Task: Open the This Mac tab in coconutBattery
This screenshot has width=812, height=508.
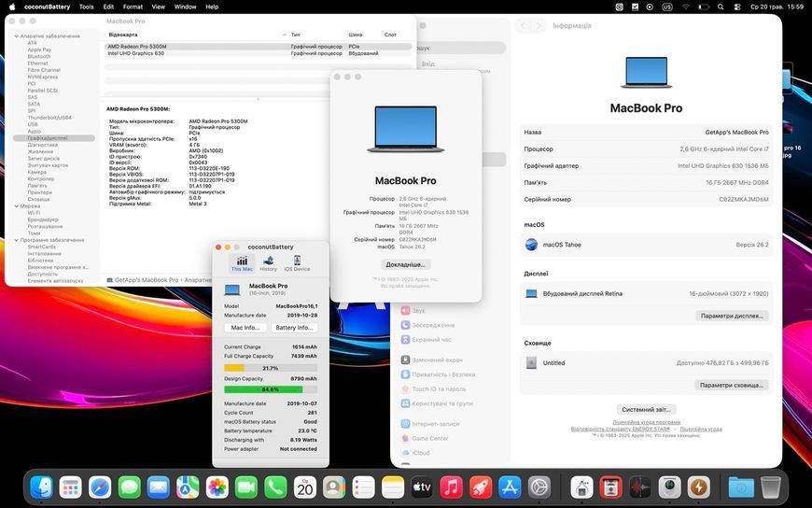Action: tap(242, 263)
